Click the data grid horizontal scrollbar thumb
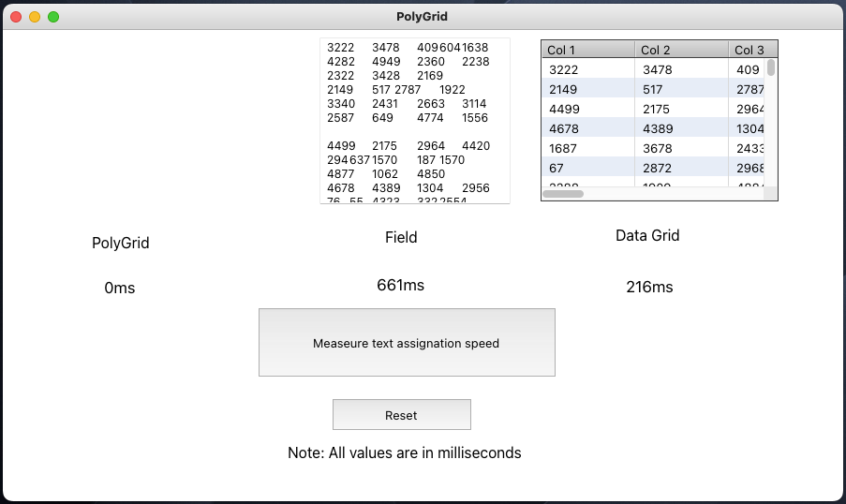The width and height of the screenshot is (846, 504). (x=564, y=194)
